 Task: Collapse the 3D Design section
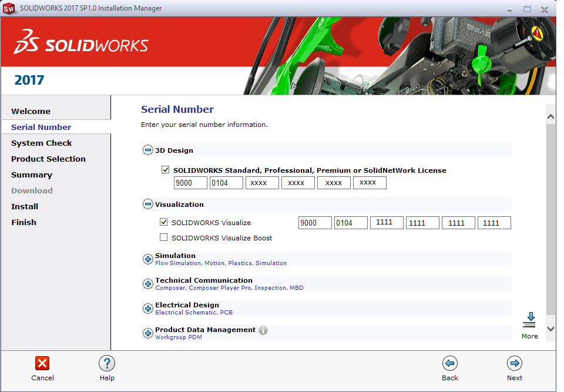click(x=148, y=150)
